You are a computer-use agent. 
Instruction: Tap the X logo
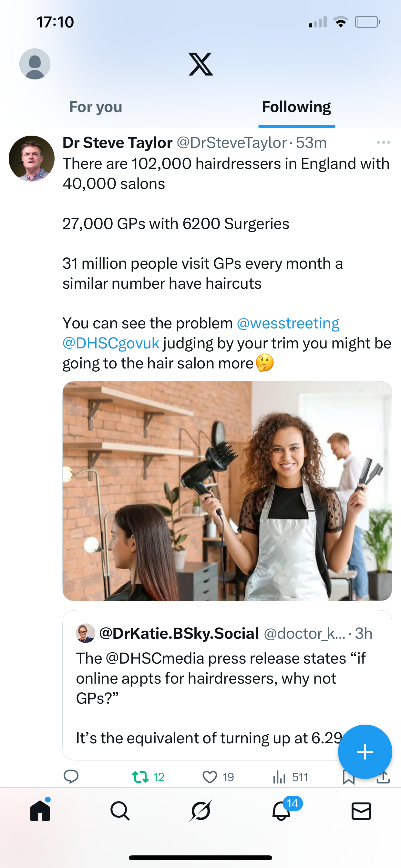[200, 64]
